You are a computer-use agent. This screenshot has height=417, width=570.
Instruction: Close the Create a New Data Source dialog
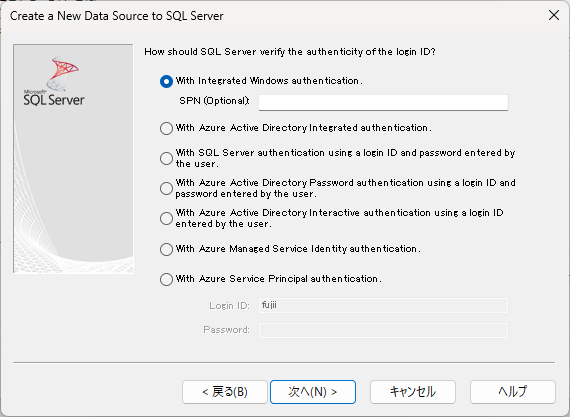click(x=554, y=15)
